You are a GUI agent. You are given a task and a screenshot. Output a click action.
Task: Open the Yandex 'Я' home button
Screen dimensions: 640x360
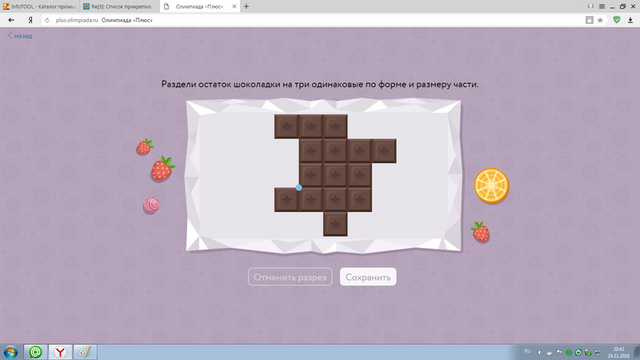tap(30, 20)
